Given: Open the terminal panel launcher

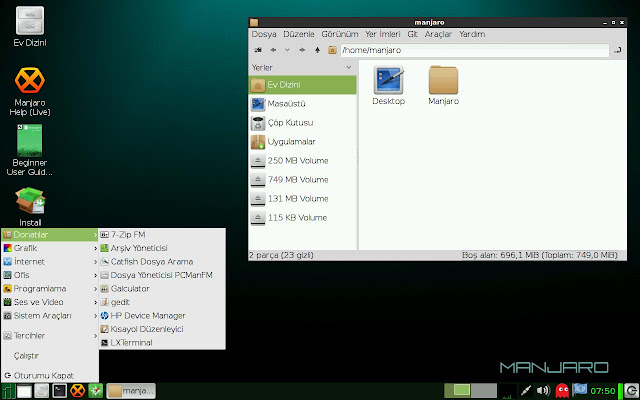Looking at the screenshot, I should [x=60, y=391].
